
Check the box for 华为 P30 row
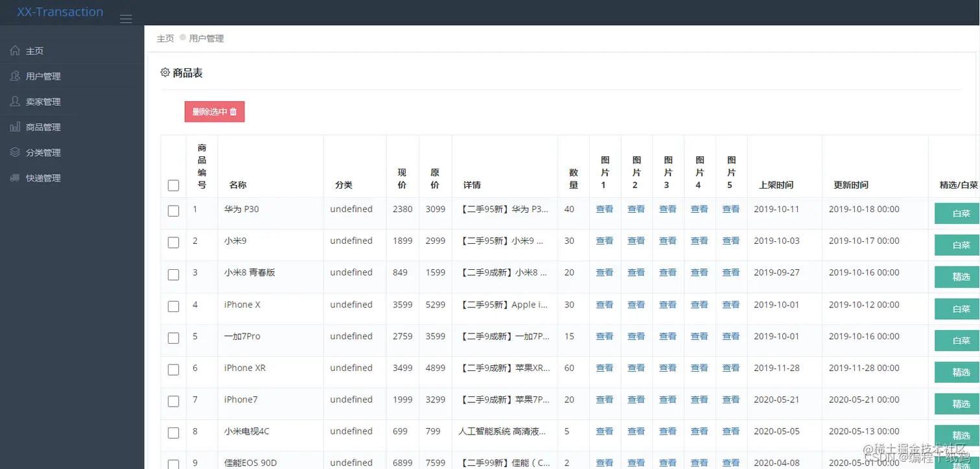(x=173, y=211)
